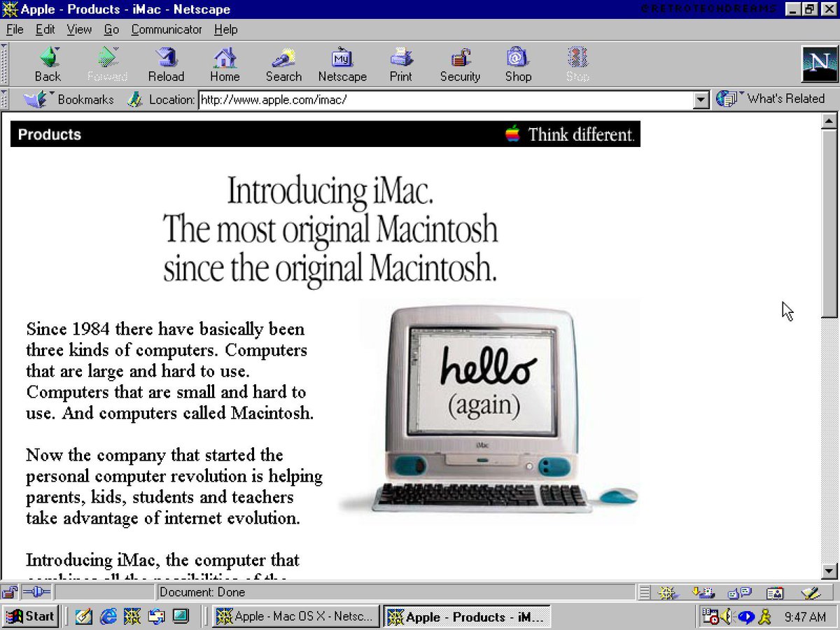The image size is (840, 630).
Task: Click the Products header link
Action: pos(50,135)
